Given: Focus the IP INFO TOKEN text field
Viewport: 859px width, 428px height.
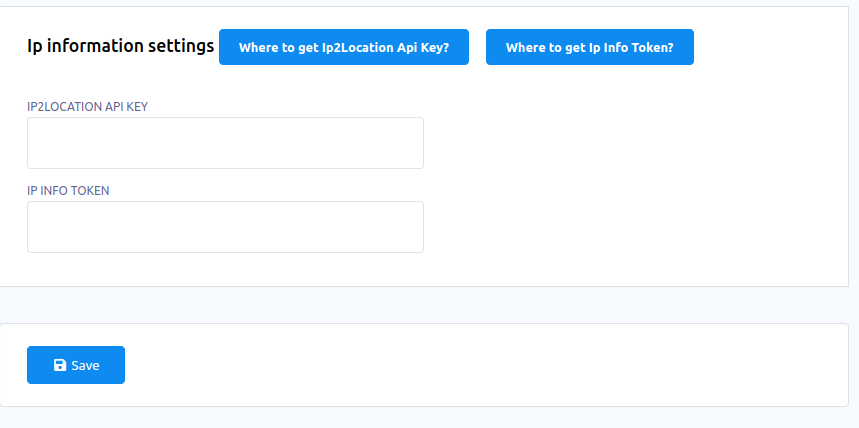Looking at the screenshot, I should 225,227.
